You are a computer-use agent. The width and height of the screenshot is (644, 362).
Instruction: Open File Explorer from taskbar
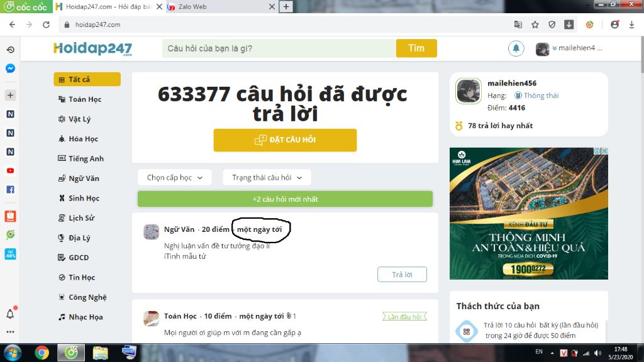(x=100, y=353)
